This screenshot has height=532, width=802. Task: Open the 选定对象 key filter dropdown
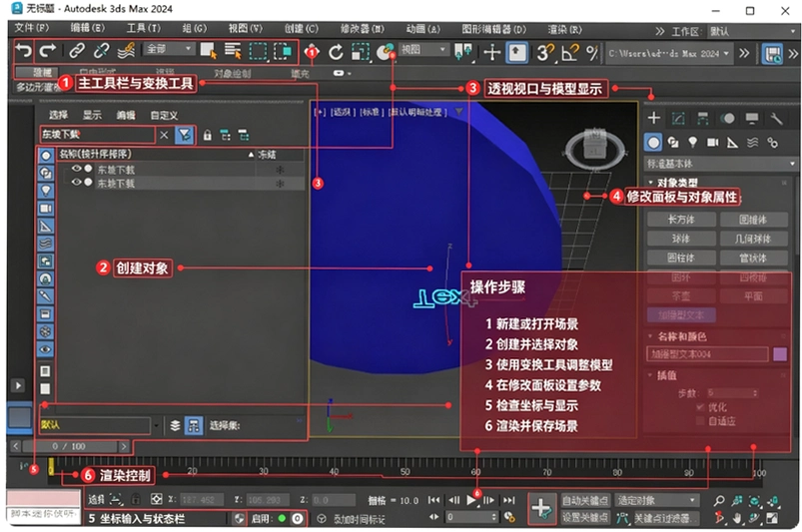point(657,500)
